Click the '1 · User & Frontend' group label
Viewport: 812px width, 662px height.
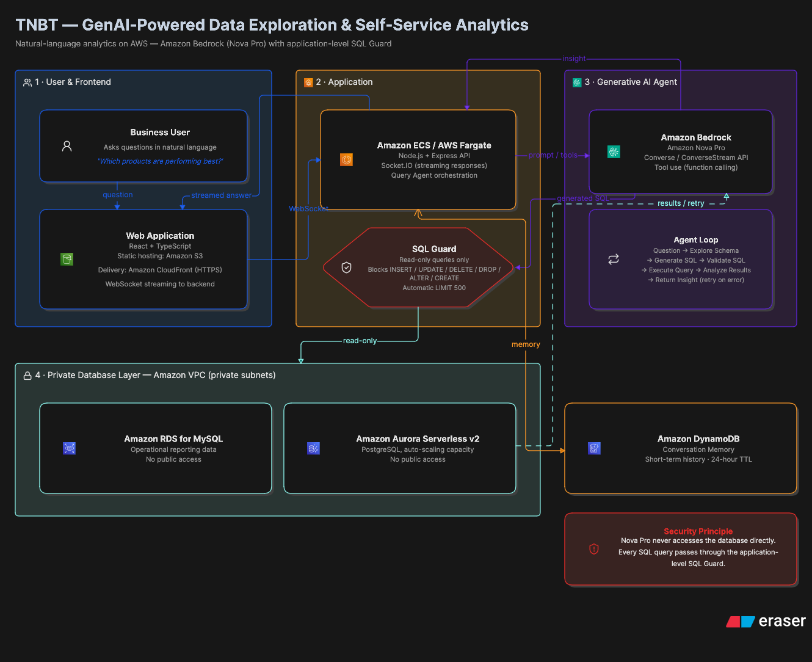73,82
